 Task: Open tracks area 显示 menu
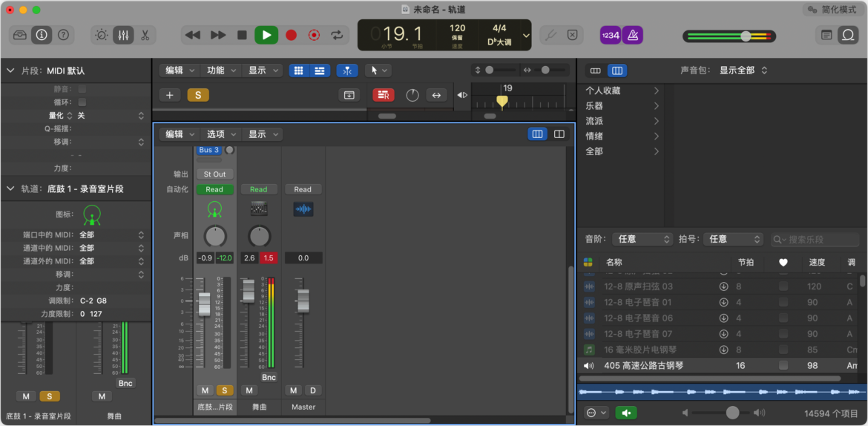point(262,71)
